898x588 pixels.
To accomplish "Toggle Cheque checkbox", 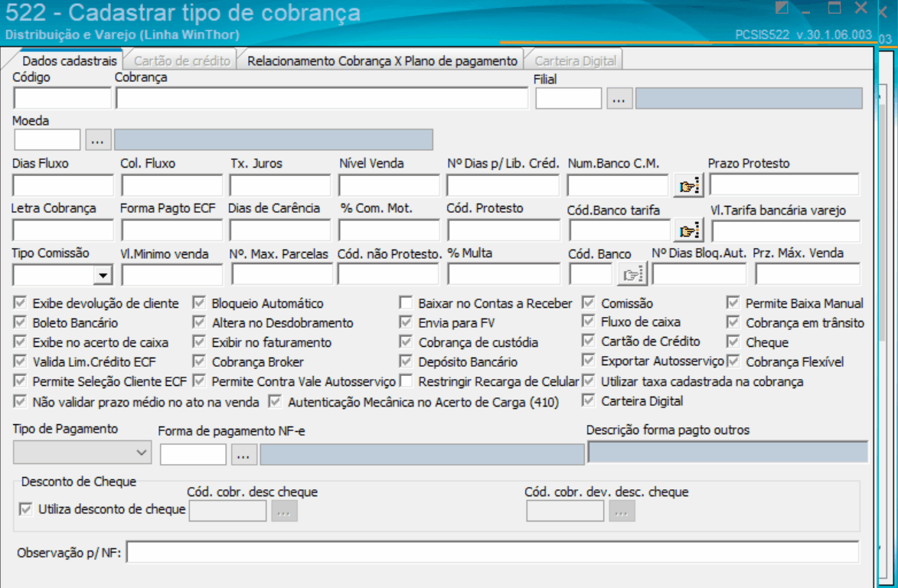I will [x=733, y=341].
